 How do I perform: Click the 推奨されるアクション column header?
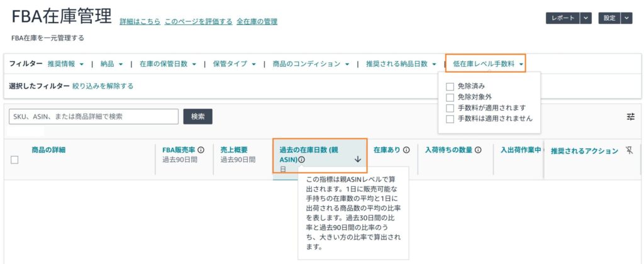pyautogui.click(x=584, y=151)
